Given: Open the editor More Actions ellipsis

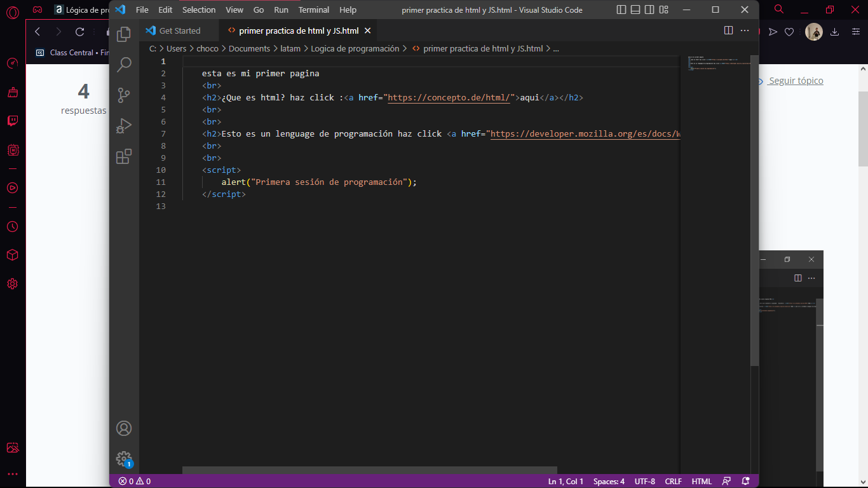Looking at the screenshot, I should [x=745, y=30].
